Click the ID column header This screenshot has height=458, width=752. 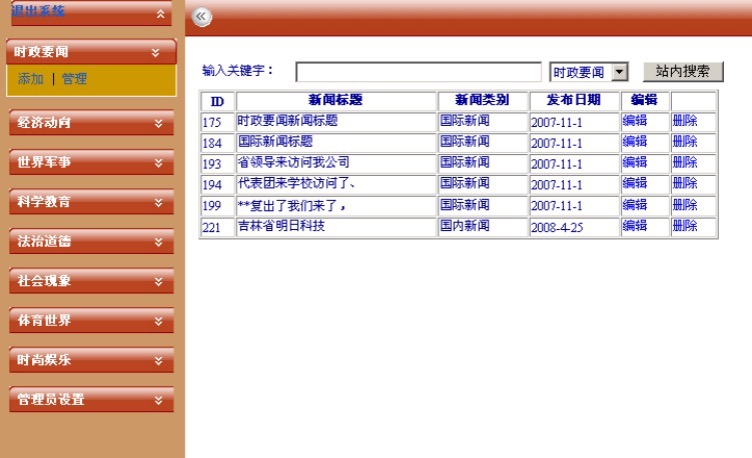point(217,102)
